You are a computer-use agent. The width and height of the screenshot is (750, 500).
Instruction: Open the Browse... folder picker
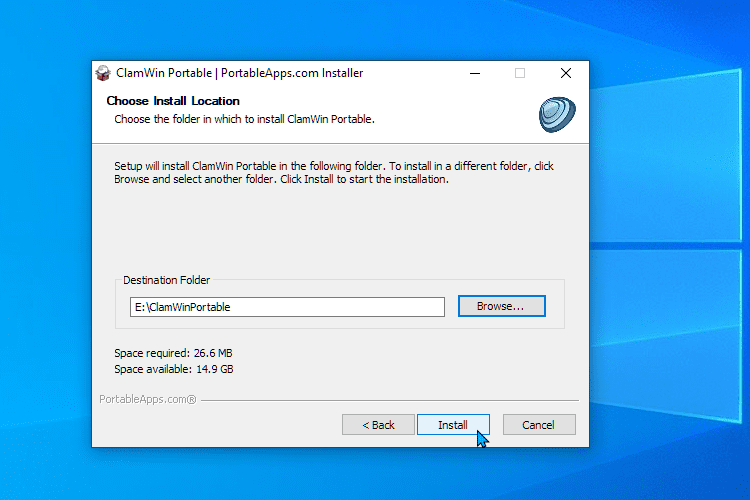click(x=501, y=306)
